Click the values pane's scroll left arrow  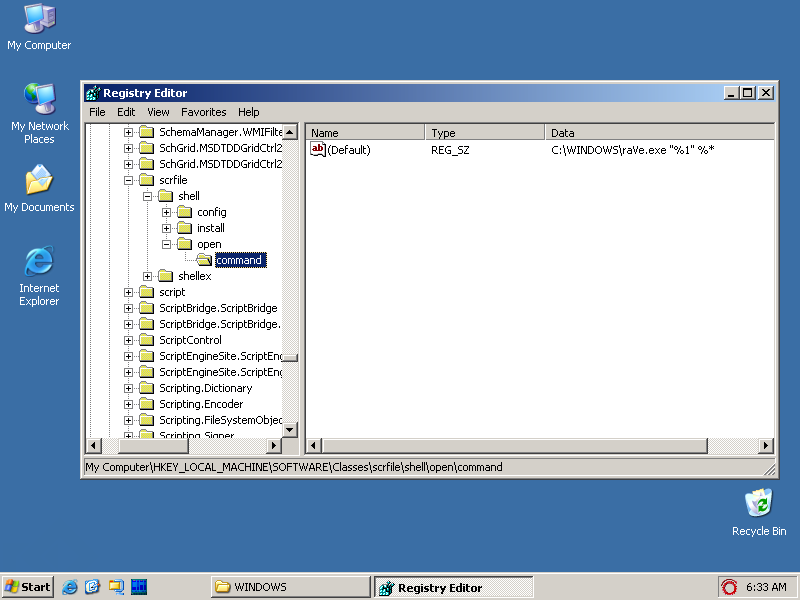[x=313, y=445]
